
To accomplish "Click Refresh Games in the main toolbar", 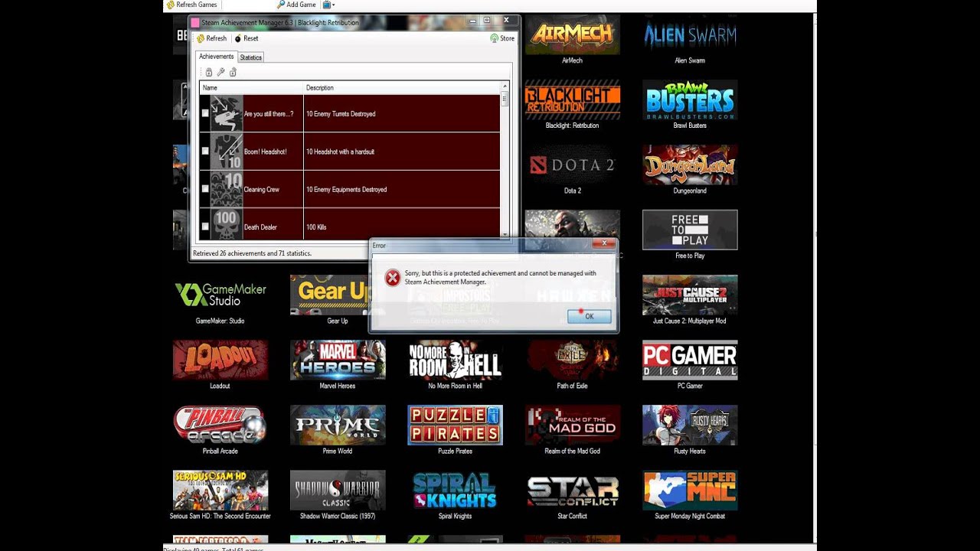I will [191, 5].
